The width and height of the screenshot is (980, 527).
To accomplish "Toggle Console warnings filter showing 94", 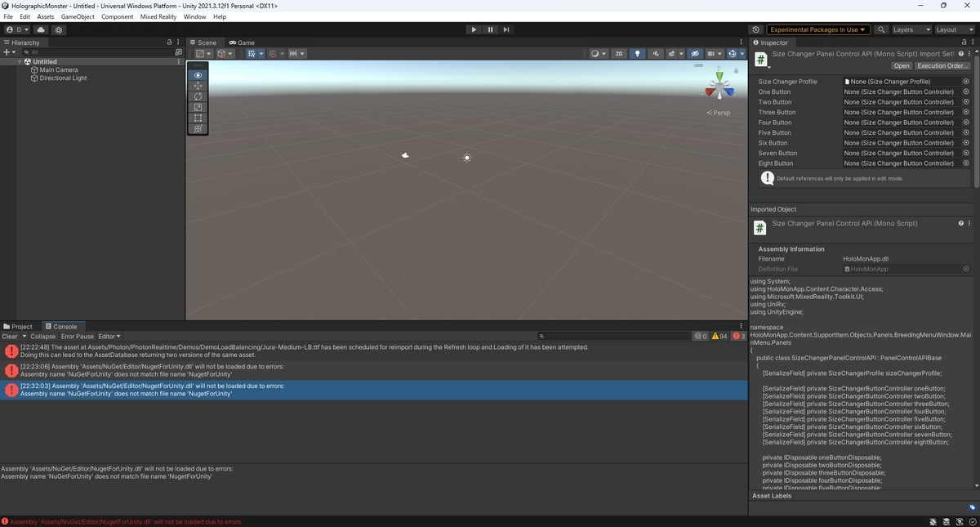I will pyautogui.click(x=719, y=337).
